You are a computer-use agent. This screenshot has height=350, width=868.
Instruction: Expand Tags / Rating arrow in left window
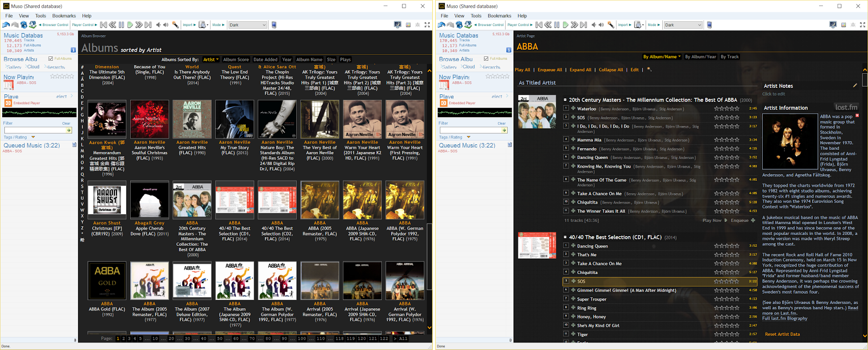[33, 137]
